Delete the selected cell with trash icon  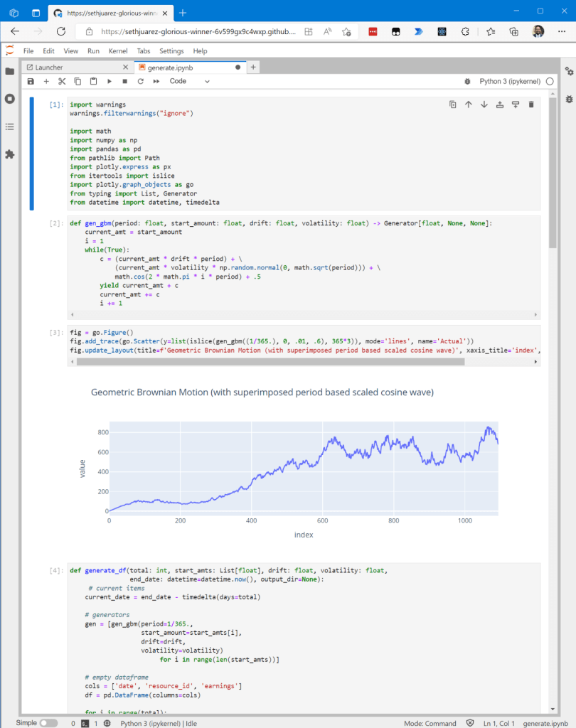pyautogui.click(x=531, y=105)
